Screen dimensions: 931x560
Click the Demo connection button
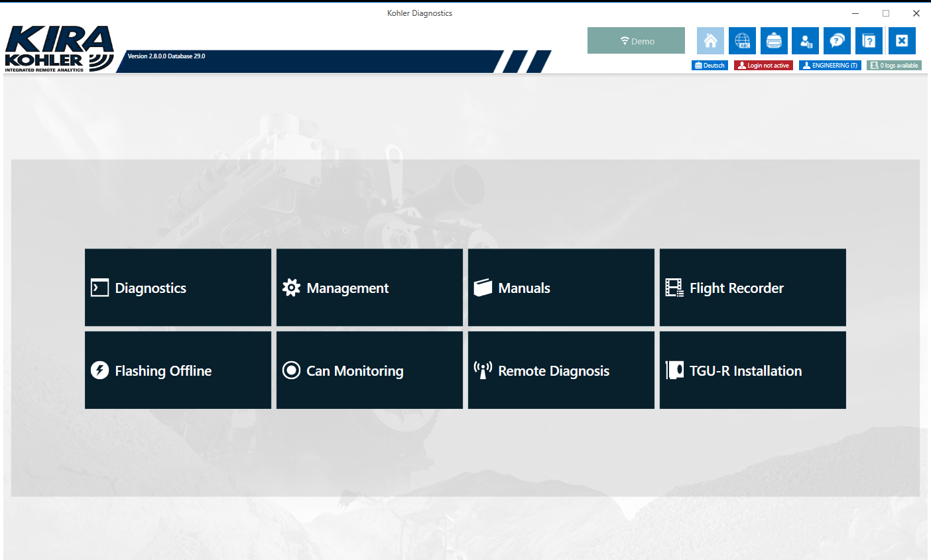pyautogui.click(x=636, y=40)
